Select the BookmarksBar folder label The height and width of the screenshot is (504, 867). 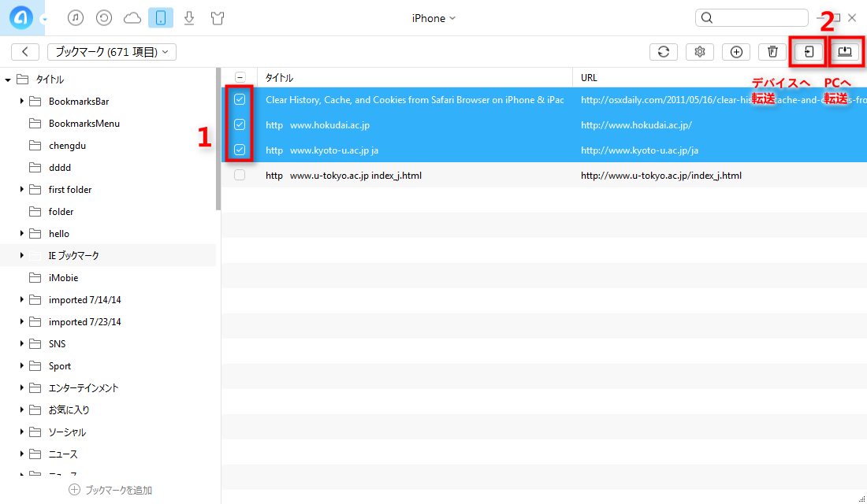79,101
